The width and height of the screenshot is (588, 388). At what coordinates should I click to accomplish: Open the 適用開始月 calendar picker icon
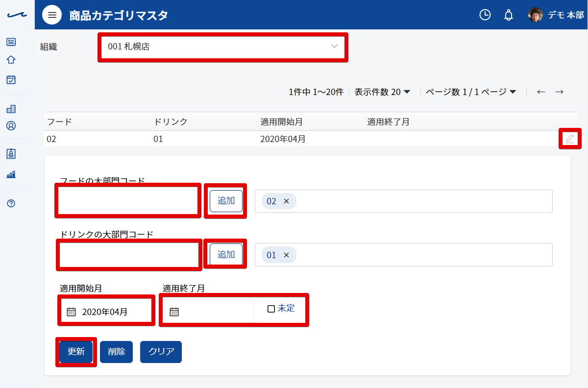pyautogui.click(x=71, y=312)
